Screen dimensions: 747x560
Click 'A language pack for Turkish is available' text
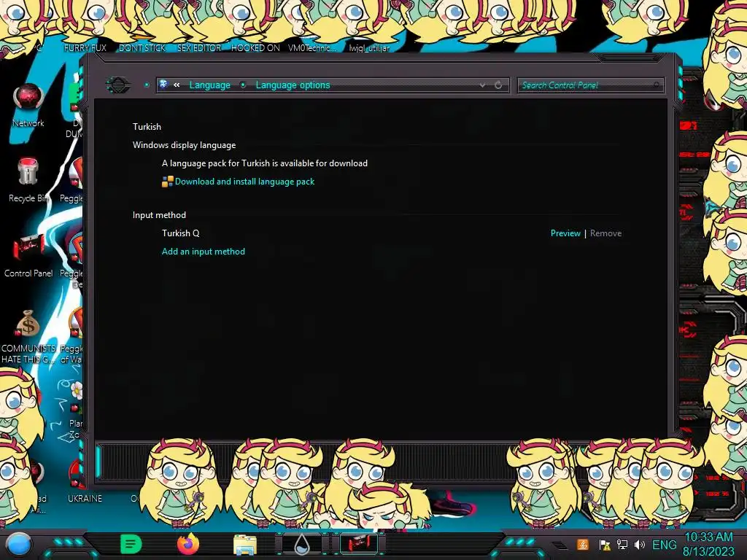point(264,163)
